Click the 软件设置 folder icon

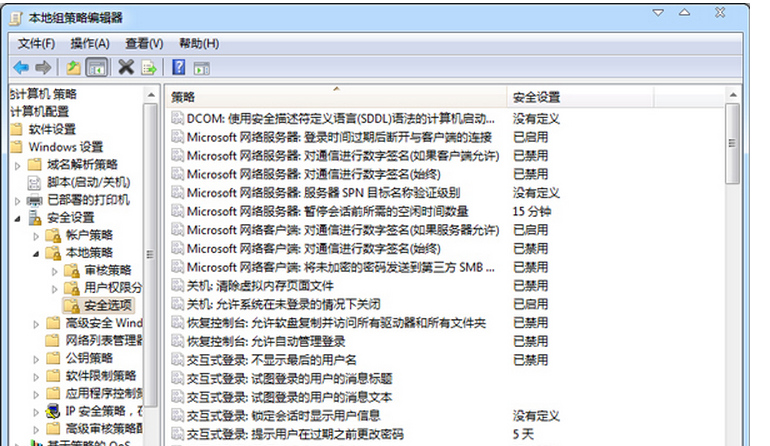point(17,130)
